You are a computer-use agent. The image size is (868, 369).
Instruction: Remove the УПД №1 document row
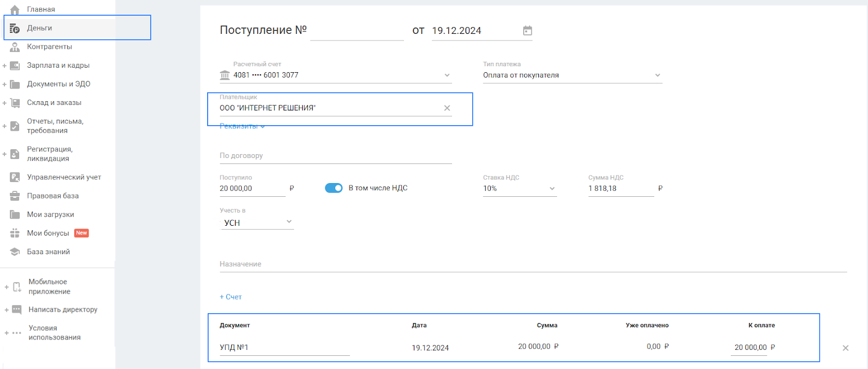pos(845,348)
